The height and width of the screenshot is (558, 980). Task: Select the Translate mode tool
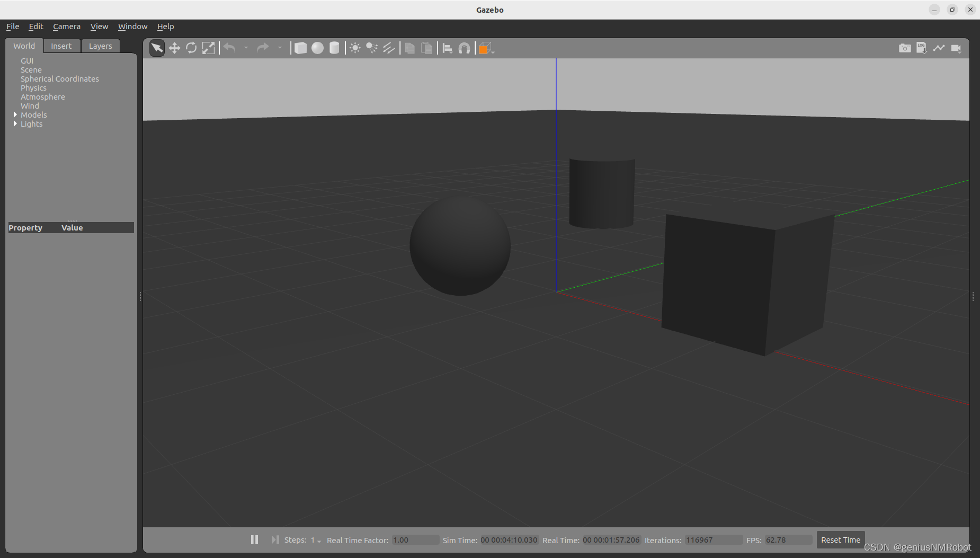coord(174,48)
